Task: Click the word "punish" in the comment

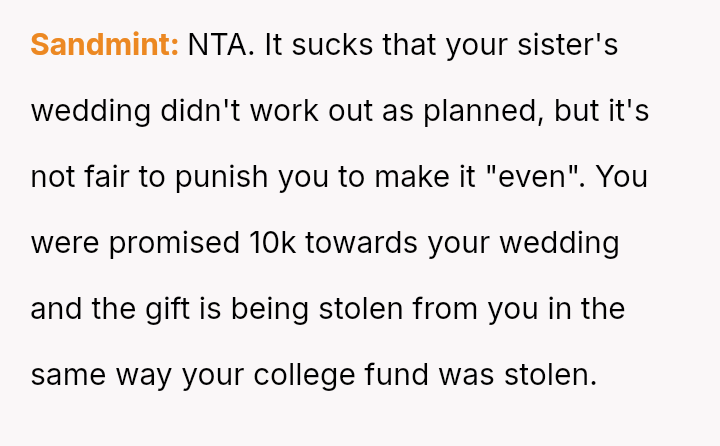Action: pos(222,177)
